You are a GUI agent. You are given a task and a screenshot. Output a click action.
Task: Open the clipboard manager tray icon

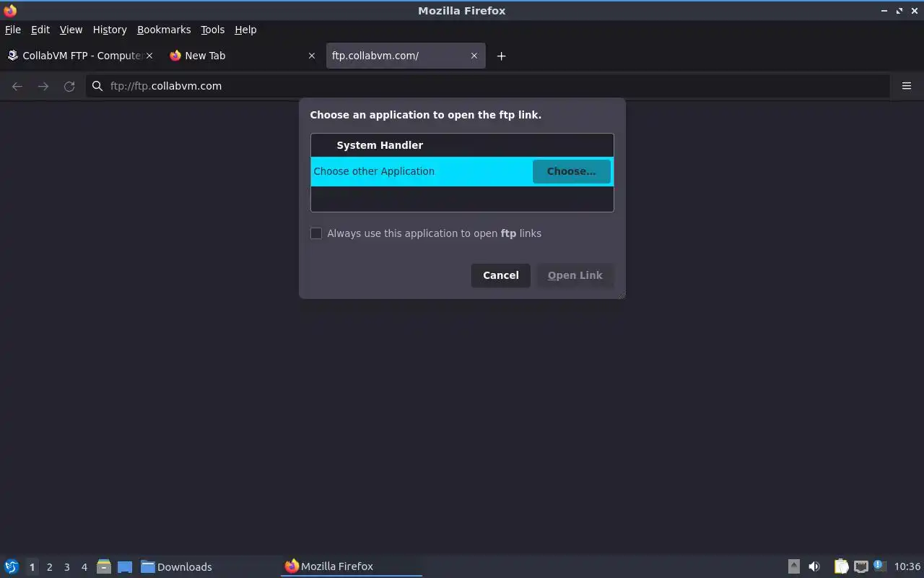coord(841,566)
